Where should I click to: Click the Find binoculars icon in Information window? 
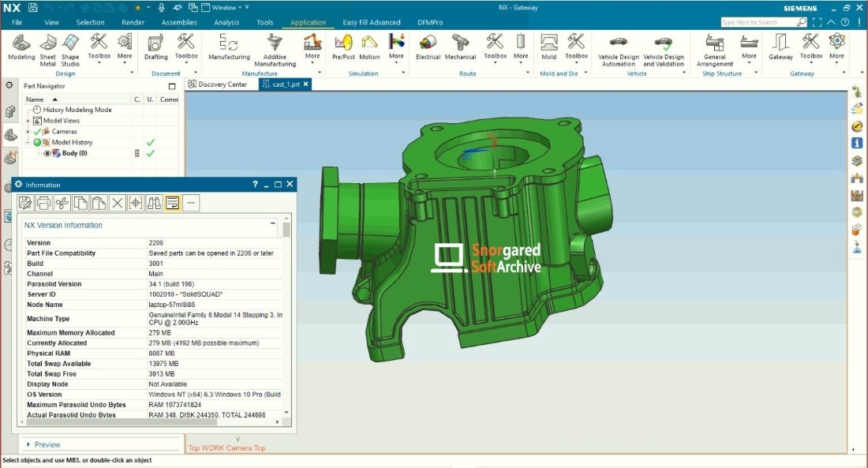(x=154, y=204)
